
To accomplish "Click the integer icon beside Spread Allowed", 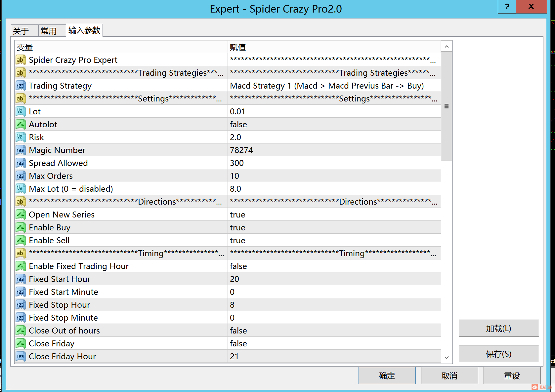I will (x=21, y=163).
